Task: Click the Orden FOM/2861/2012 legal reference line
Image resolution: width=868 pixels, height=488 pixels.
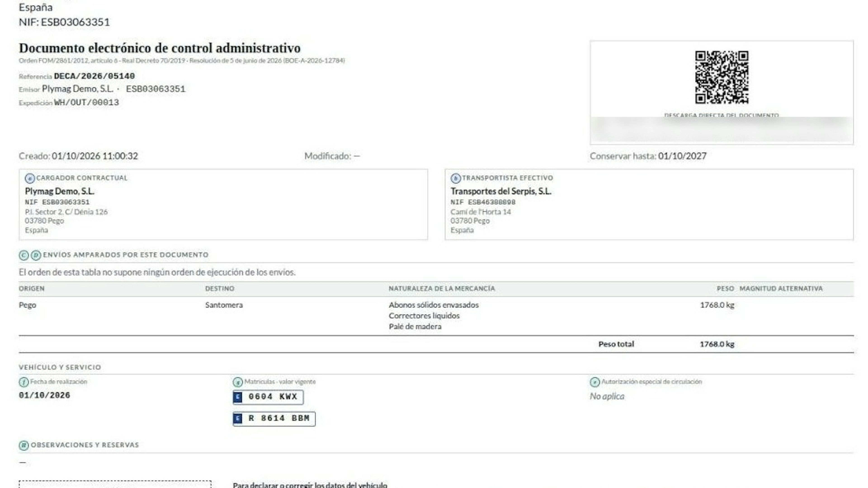Action: (182, 61)
